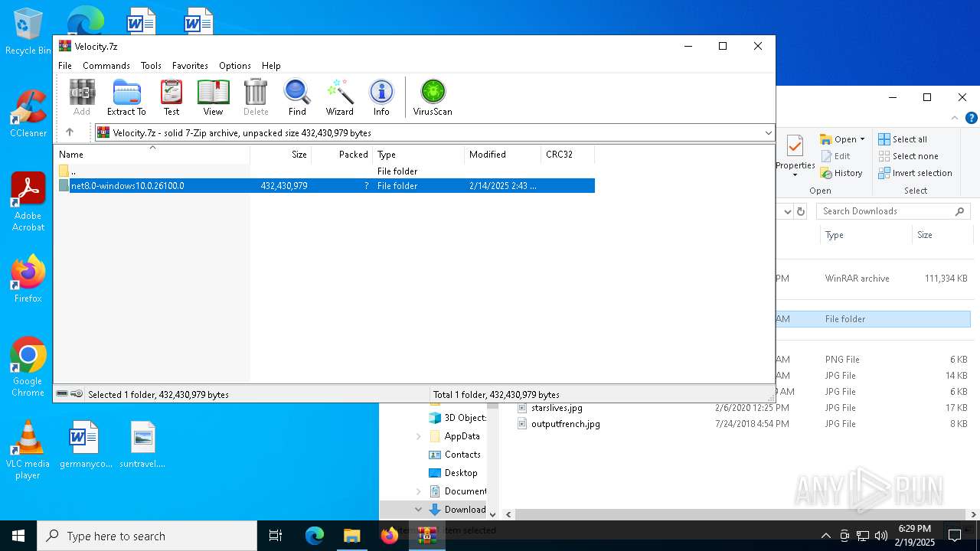Screen dimensions: 980x551
Task: Open the Commands menu
Action: tap(106, 66)
